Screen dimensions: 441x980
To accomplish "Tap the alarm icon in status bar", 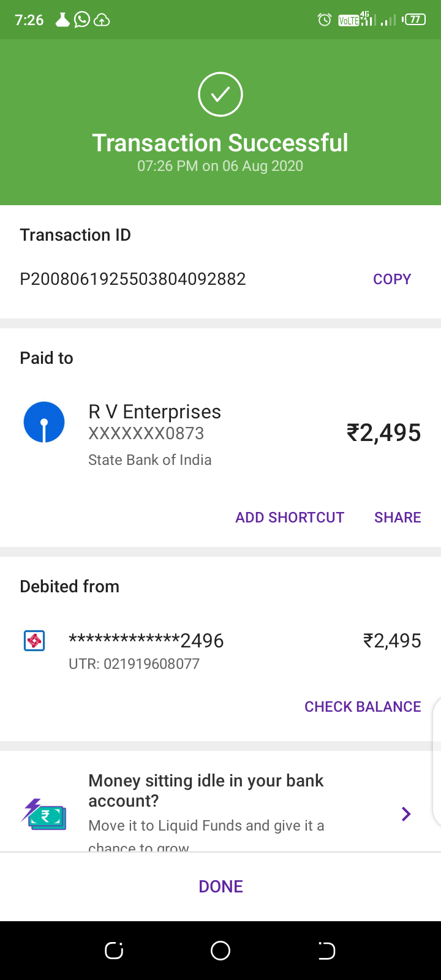I will pos(325,20).
